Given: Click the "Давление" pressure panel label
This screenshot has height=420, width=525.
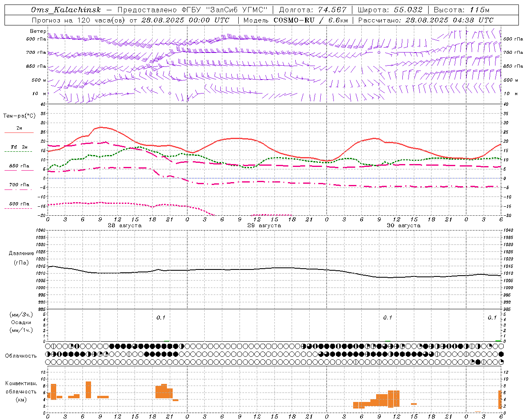Looking at the screenshot, I should click(21, 253).
